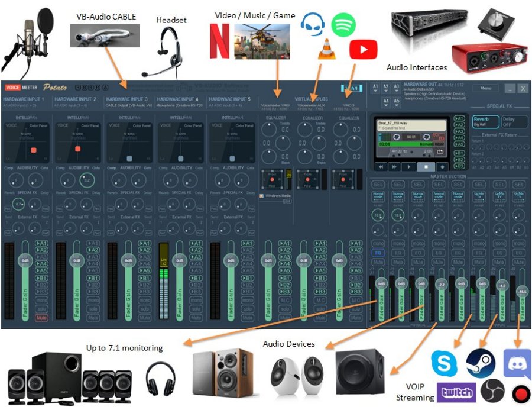Click the first R macro button near the Potato logo
The height and width of the screenshot is (410, 532).
pyautogui.click(x=78, y=88)
